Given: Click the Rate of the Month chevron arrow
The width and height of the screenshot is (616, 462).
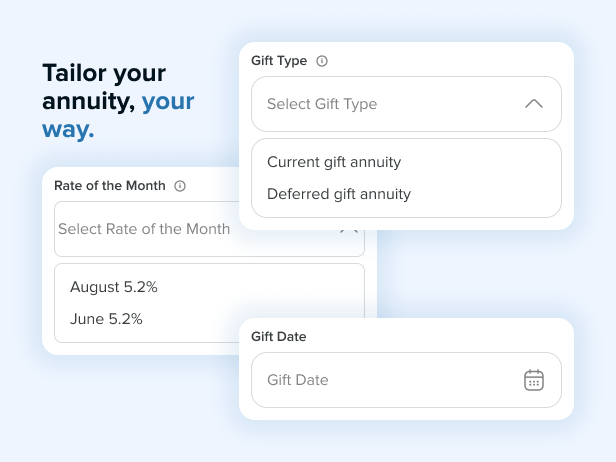Looking at the screenshot, I should (x=348, y=229).
